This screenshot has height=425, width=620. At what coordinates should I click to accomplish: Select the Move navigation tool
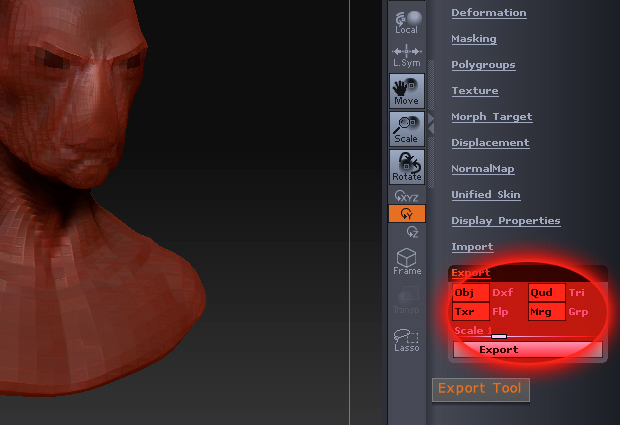(406, 91)
